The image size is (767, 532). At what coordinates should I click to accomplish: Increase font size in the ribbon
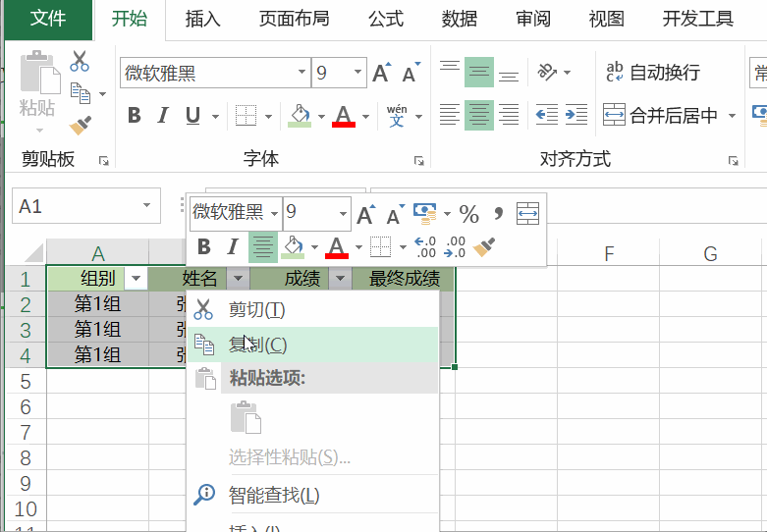click(x=382, y=73)
